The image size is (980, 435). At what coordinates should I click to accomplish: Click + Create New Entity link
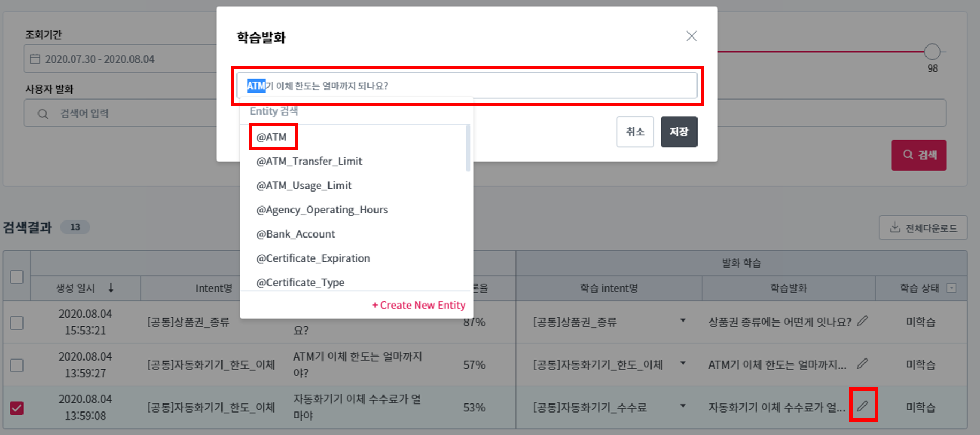pos(419,305)
